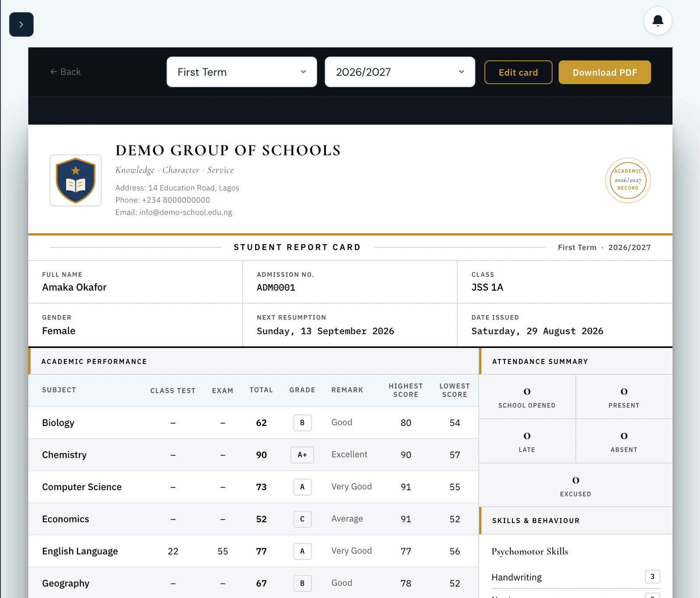
Task: Click the student name Amaka Okafor
Action: 74,287
